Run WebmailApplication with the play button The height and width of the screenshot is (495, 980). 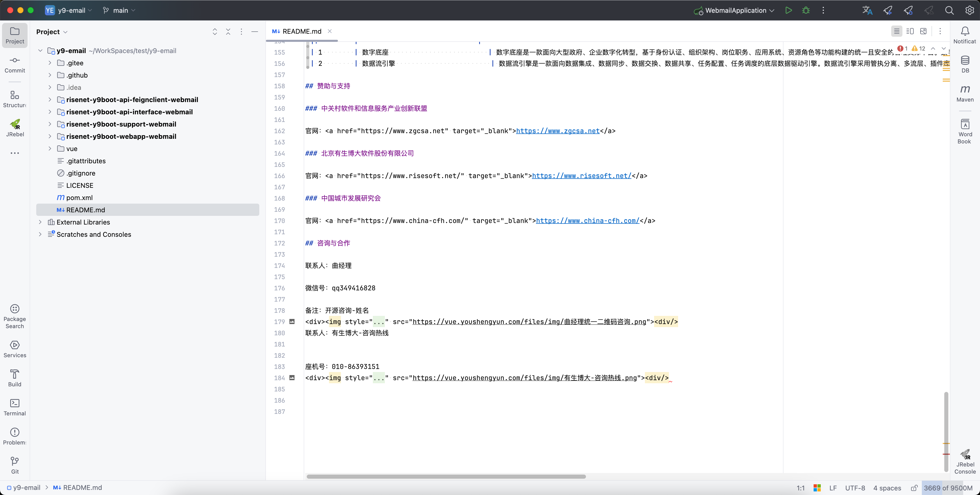pyautogui.click(x=788, y=10)
